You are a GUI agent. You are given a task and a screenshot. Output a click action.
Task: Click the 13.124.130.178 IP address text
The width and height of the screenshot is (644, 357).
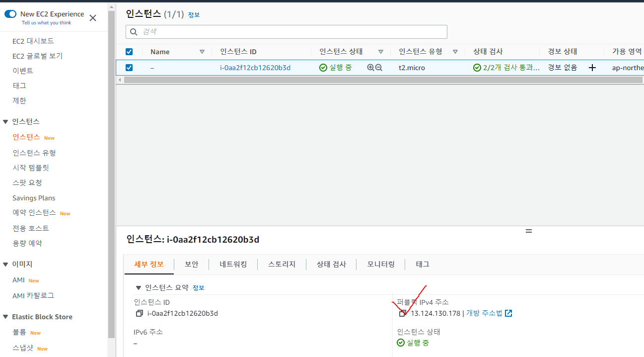point(435,313)
